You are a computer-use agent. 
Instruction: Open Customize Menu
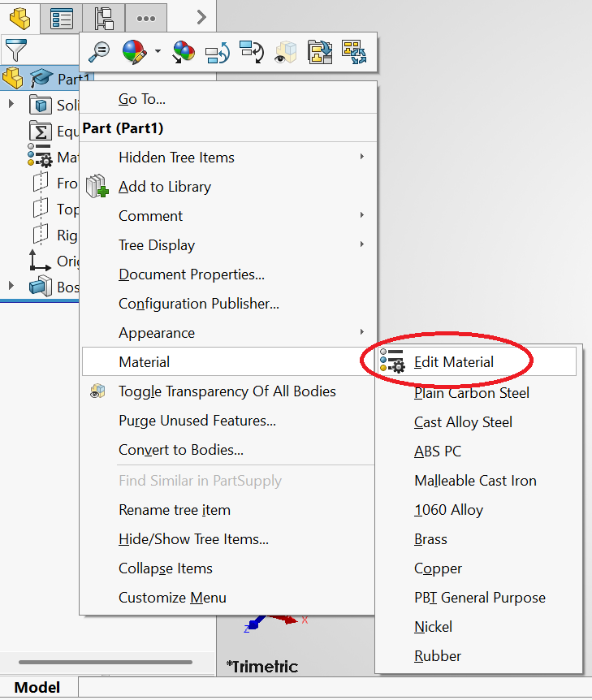tap(228, 598)
